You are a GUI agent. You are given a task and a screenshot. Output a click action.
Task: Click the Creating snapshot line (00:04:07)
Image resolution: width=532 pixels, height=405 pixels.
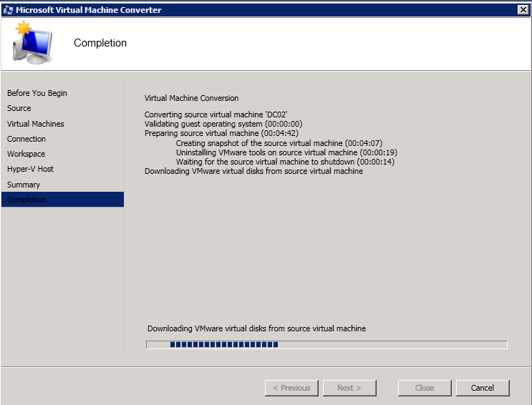click(279, 143)
